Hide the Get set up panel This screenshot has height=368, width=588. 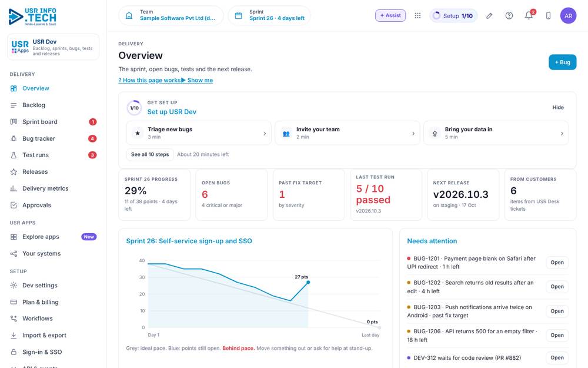pos(557,107)
